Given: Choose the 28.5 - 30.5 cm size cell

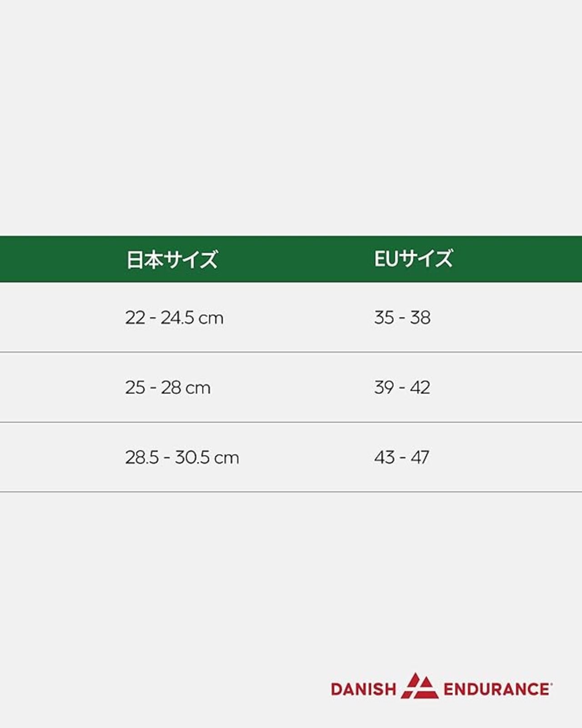Looking at the screenshot, I should [x=182, y=457].
